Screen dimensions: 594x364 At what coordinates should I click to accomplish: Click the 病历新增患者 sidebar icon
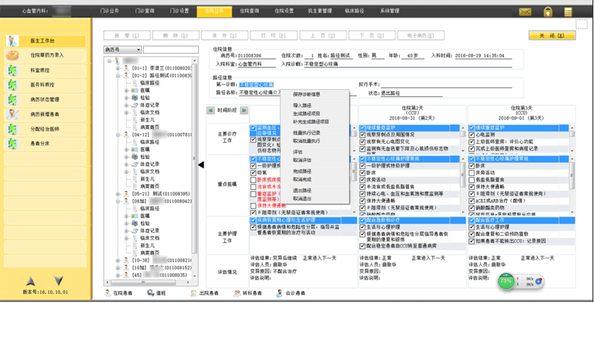click(x=13, y=114)
